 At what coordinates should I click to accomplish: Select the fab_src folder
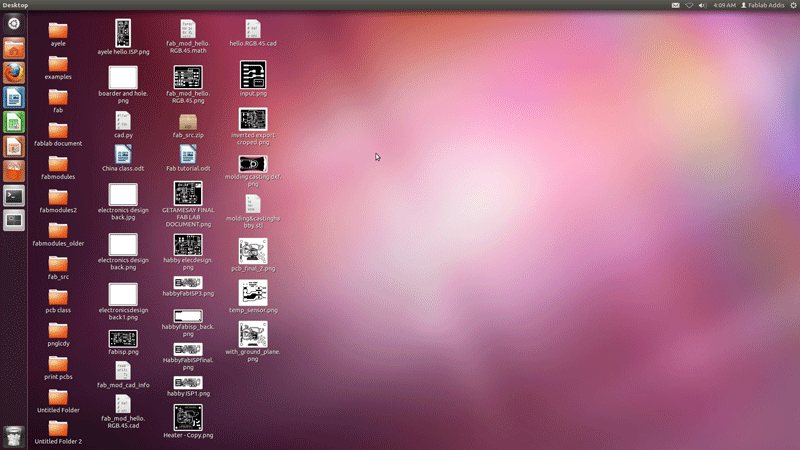[x=58, y=264]
